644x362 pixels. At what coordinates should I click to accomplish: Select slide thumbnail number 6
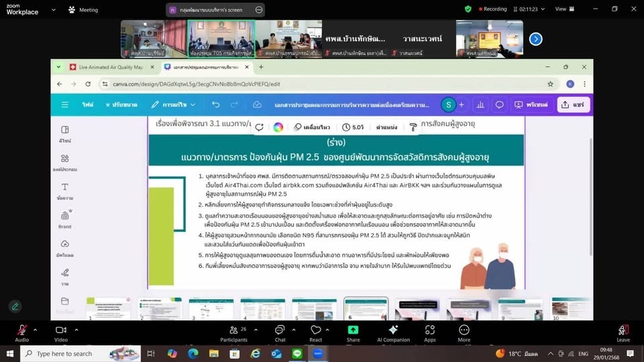(366, 310)
